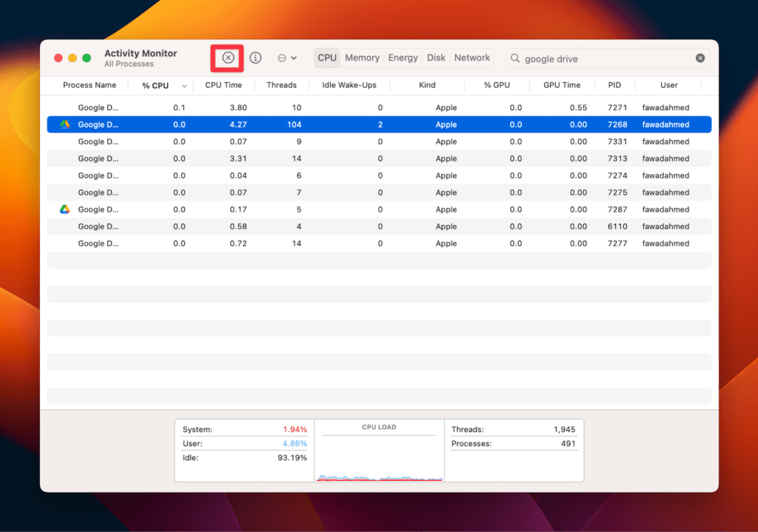Select the process row with PID 6110
The height and width of the screenshot is (532, 758).
point(379,226)
